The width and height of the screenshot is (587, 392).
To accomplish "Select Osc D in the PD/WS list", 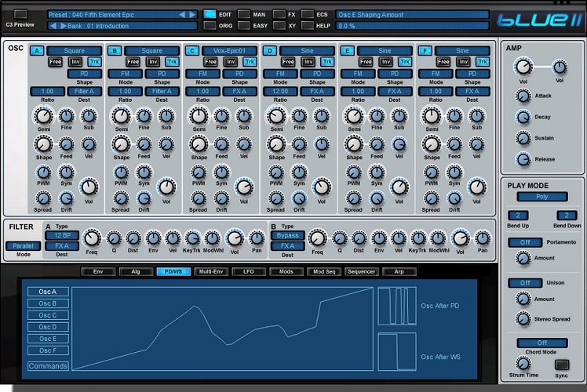I will coord(48,327).
